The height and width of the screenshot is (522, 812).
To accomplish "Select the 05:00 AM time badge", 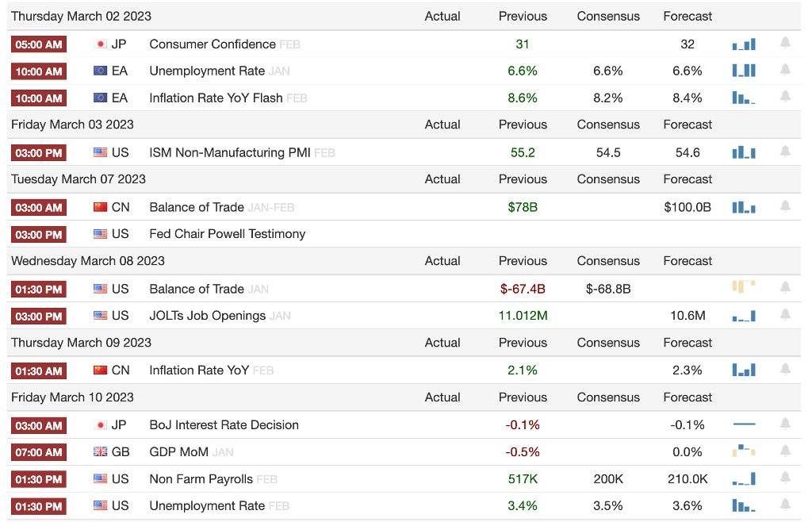I will click(x=39, y=44).
